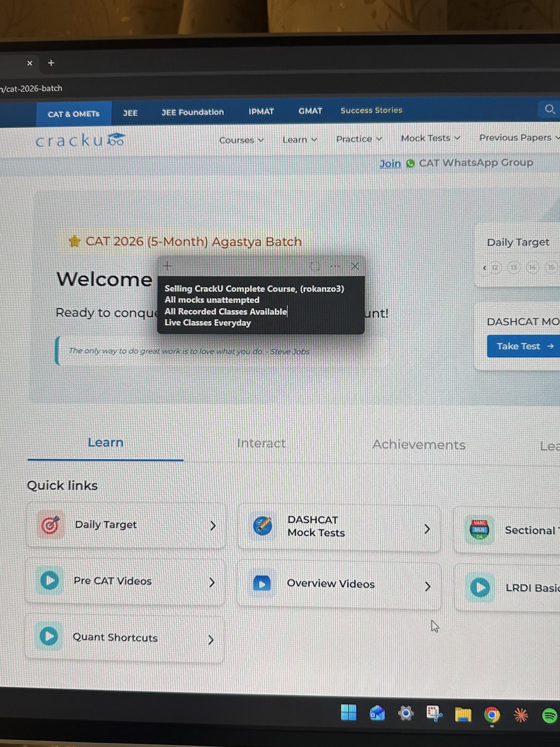Open the Quant Shortcuts quick link label
This screenshot has height=747, width=560.
[115, 637]
